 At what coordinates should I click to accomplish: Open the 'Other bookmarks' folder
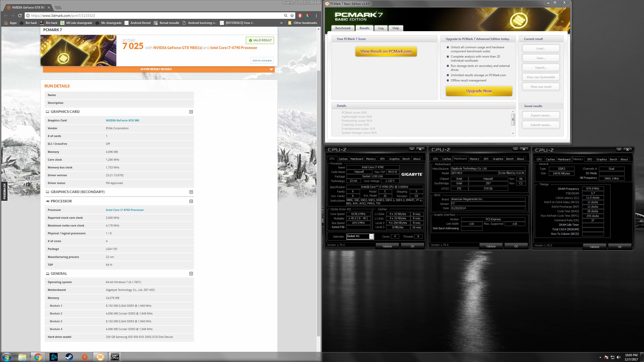click(302, 23)
